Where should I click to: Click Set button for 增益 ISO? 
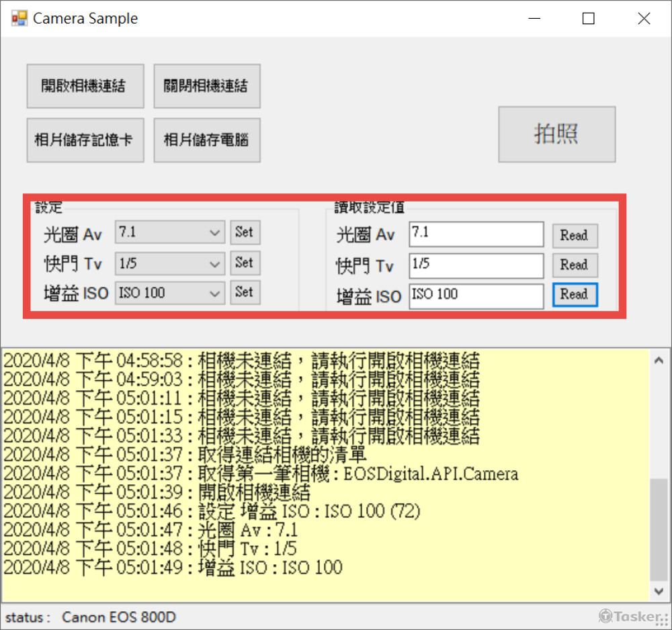(245, 293)
